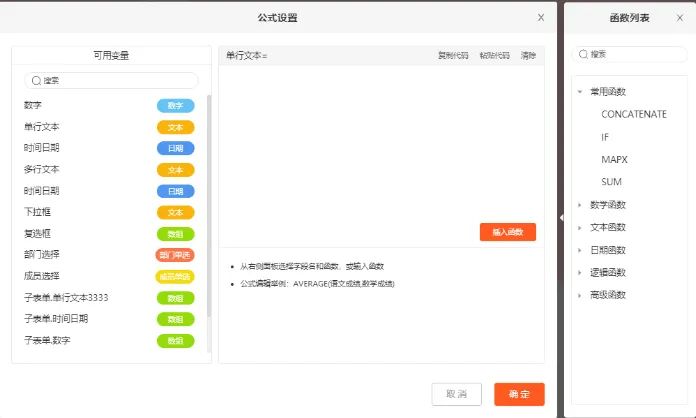The height and width of the screenshot is (418, 696).
Task: Expand the 高级函数 group
Action: pos(580,295)
